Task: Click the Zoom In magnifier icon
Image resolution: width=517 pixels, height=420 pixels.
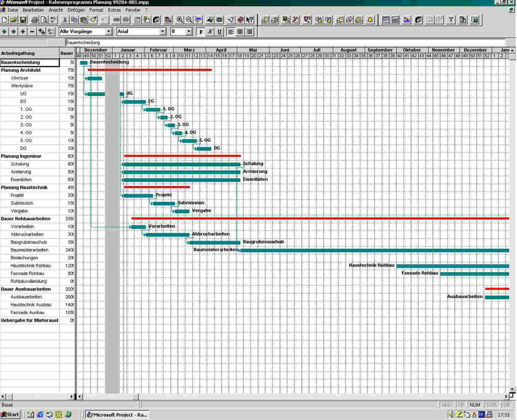Action: tap(180, 20)
